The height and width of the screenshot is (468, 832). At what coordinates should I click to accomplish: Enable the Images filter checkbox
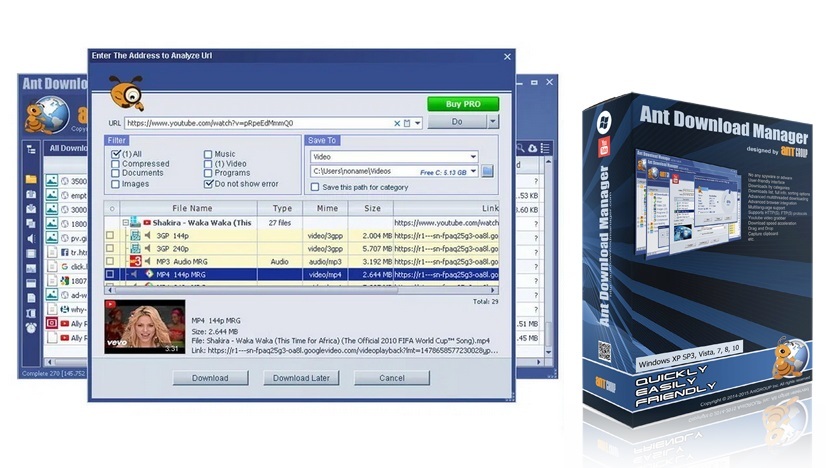pos(115,184)
